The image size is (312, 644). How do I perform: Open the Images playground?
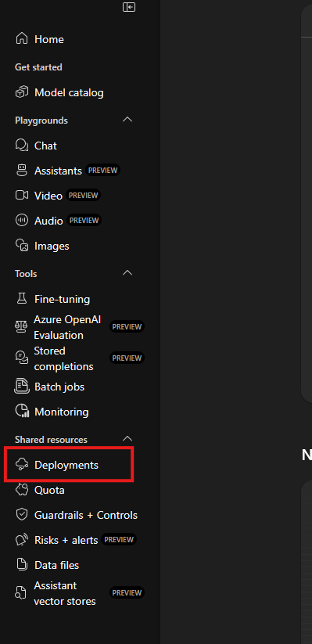pos(52,246)
